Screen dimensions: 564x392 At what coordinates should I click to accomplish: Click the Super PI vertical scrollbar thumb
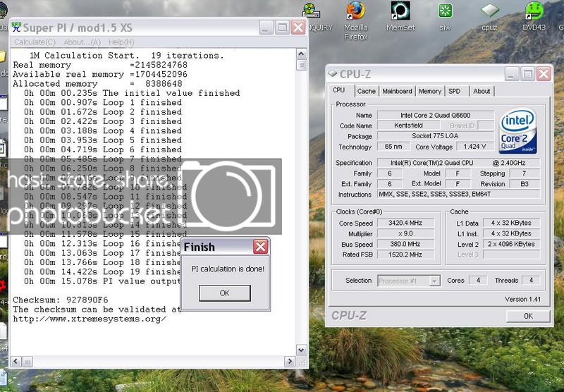[301, 65]
